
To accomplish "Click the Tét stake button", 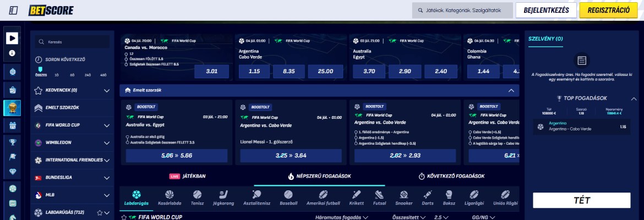I will pyautogui.click(x=582, y=200).
